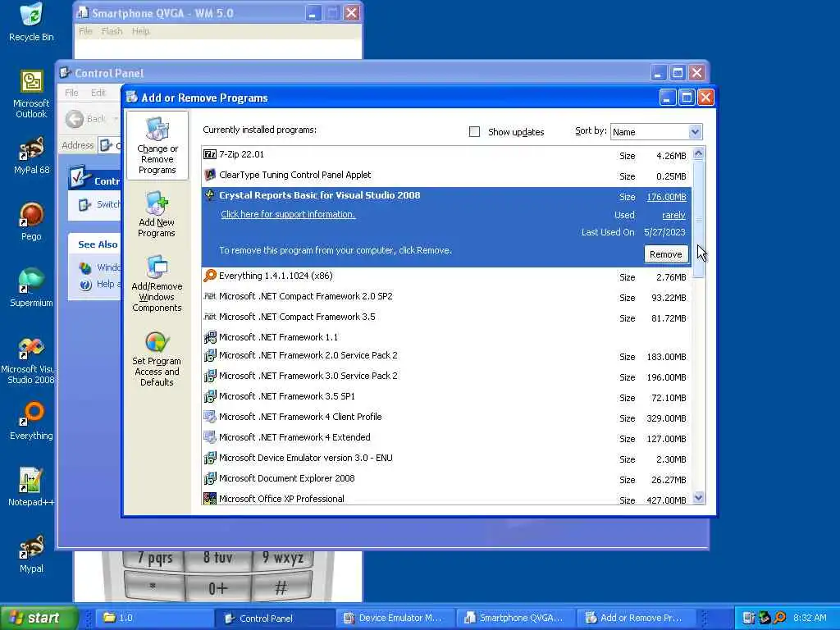This screenshot has height=630, width=840.
Task: Click the Everything magnifier tray icon
Action: click(x=780, y=618)
